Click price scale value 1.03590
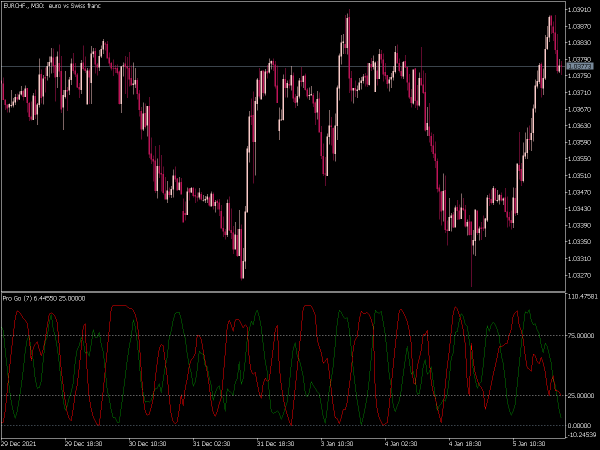Image resolution: width=600 pixels, height=450 pixels. (x=580, y=142)
